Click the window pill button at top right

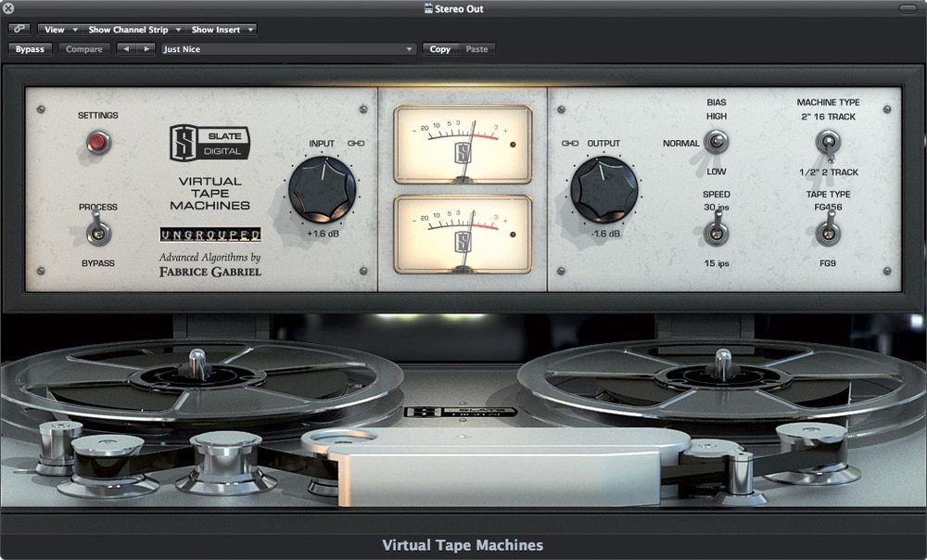pyautogui.click(x=908, y=8)
